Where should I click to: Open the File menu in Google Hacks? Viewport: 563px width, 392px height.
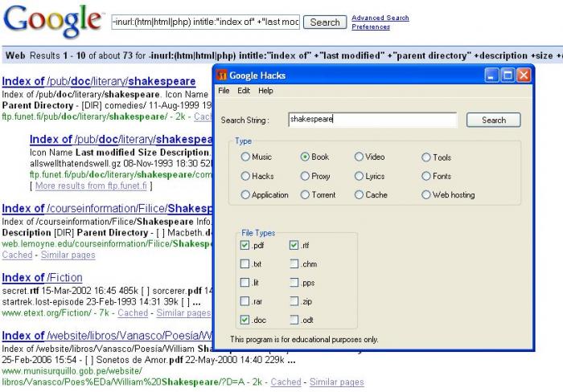click(x=224, y=91)
